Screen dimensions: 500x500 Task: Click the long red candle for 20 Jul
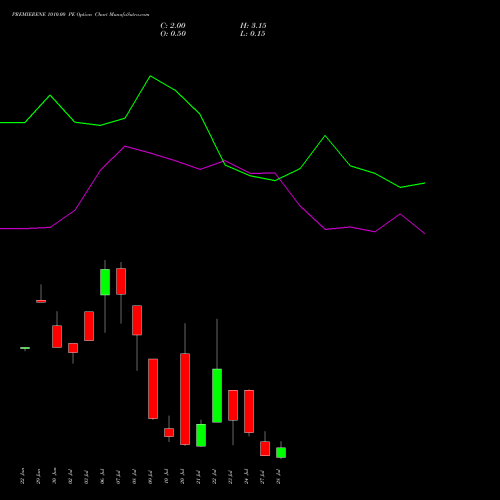point(185,399)
